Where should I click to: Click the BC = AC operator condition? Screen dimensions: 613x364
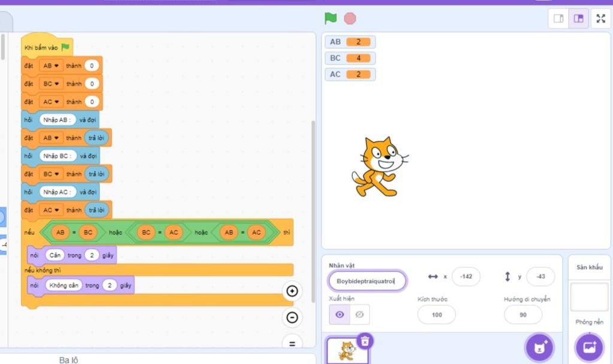159,232
